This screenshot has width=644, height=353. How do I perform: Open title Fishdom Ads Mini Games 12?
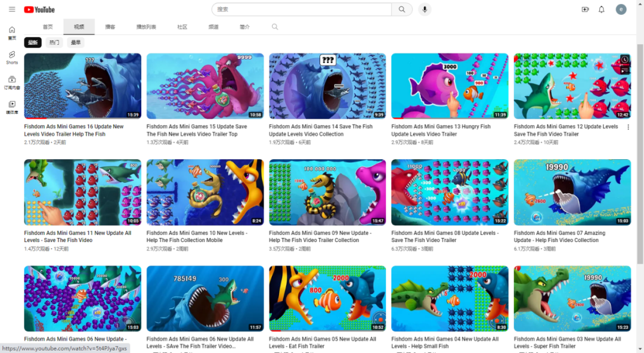[x=566, y=130]
